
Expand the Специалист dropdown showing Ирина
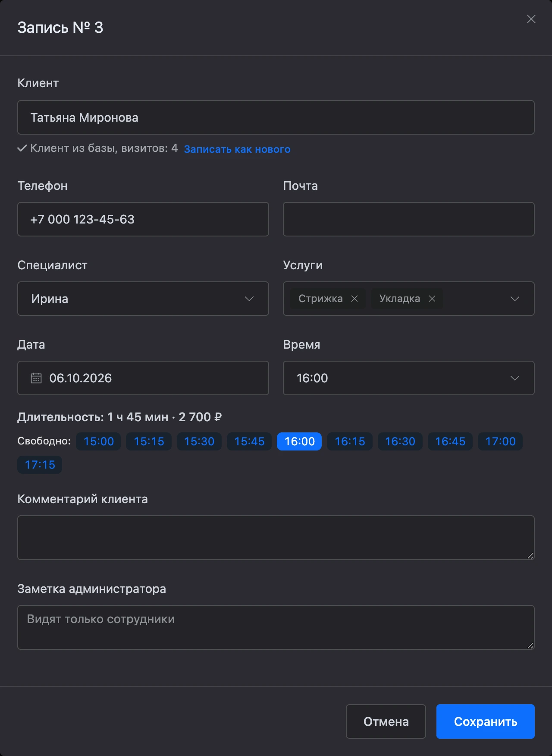coord(143,299)
